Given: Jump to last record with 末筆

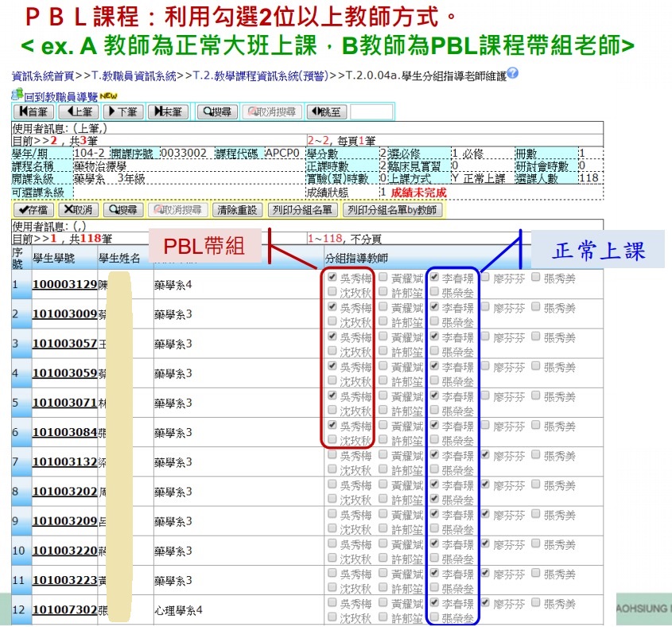Looking at the screenshot, I should point(168,112).
